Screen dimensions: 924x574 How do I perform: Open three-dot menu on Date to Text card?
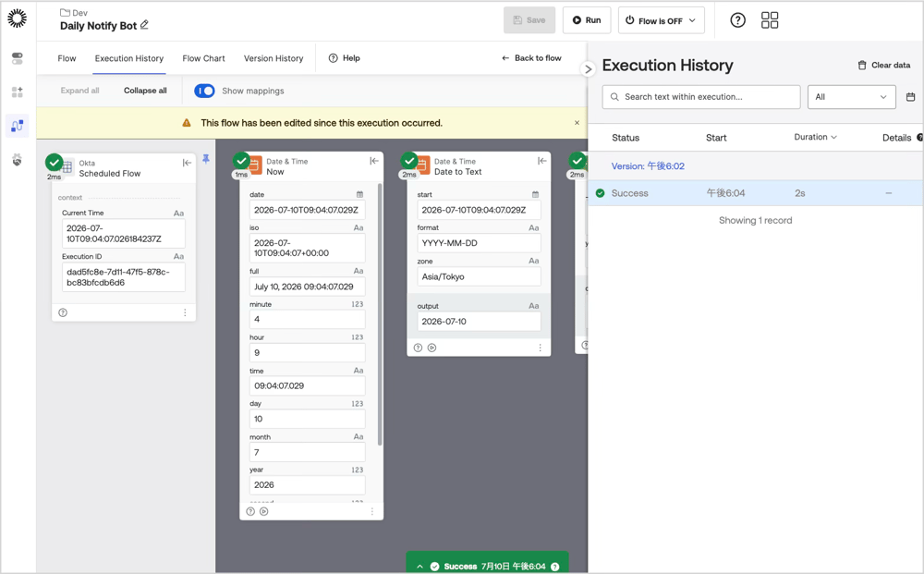[540, 348]
